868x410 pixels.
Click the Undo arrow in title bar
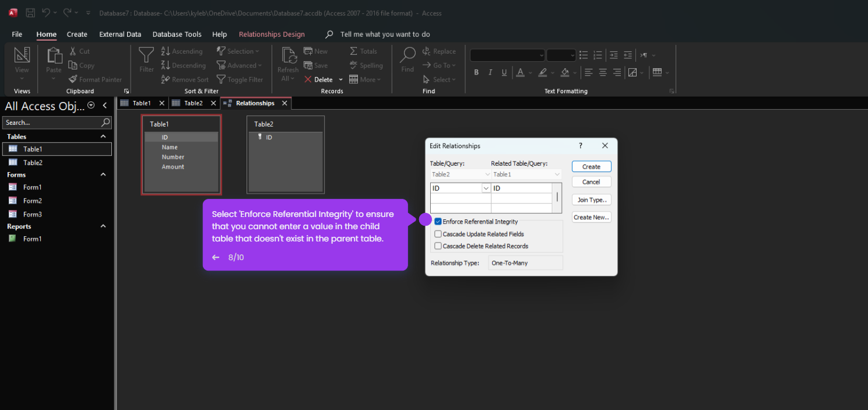click(46, 12)
